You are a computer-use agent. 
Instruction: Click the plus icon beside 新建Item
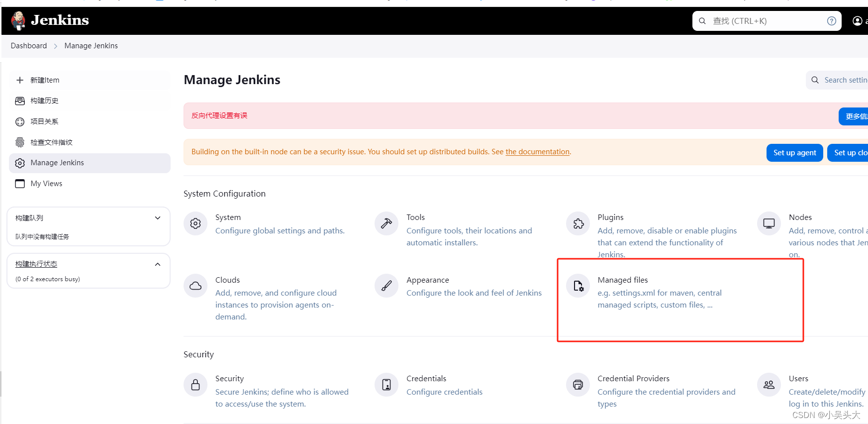click(20, 80)
